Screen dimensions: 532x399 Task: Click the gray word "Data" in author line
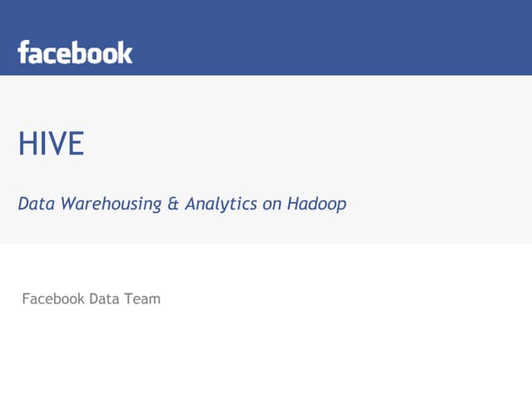point(105,298)
